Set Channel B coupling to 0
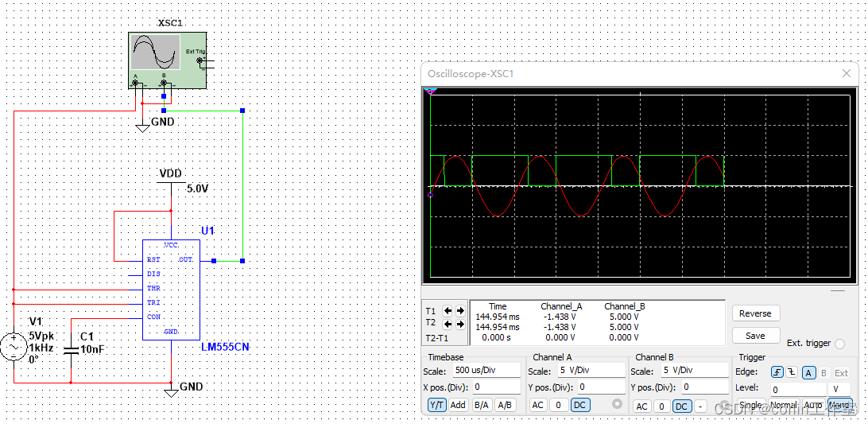Screen dimensions: 868x424 661,406
